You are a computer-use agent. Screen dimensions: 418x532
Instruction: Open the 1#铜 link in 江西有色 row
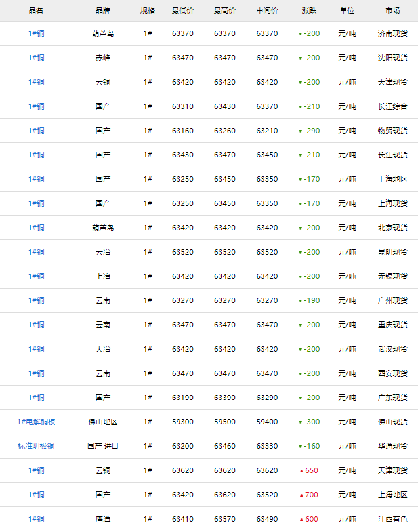[36, 519]
